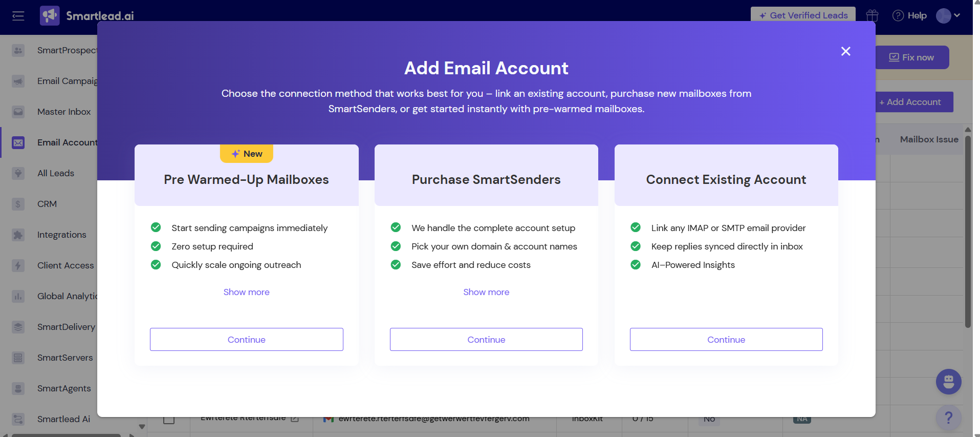
Task: Expand Show more under Purchase SmartSenders
Action: point(486,292)
